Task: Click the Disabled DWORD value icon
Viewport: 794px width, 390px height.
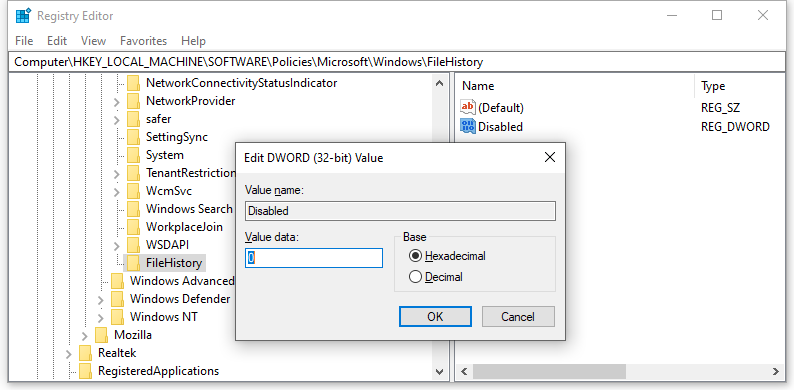Action: coord(468,126)
